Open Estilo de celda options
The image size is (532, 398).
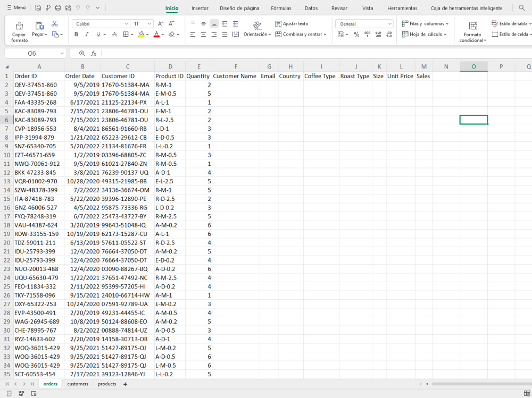tap(511, 34)
